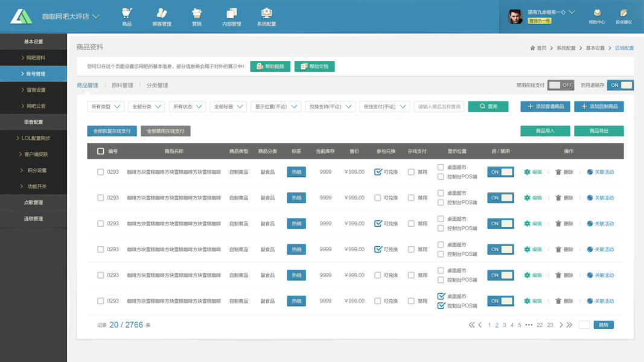Click 删除 trash icon in the last product row

(558, 301)
